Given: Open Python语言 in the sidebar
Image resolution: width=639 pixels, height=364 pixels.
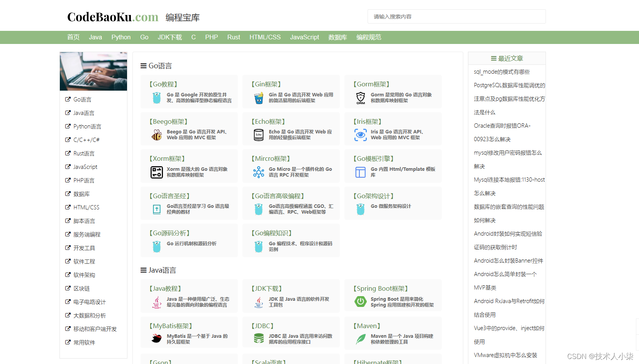Looking at the screenshot, I should click(87, 126).
